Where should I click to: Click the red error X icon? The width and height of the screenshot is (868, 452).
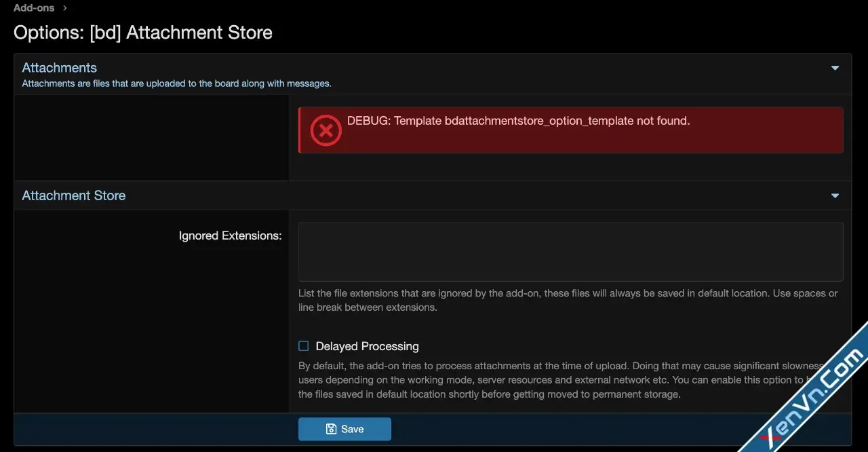point(325,130)
